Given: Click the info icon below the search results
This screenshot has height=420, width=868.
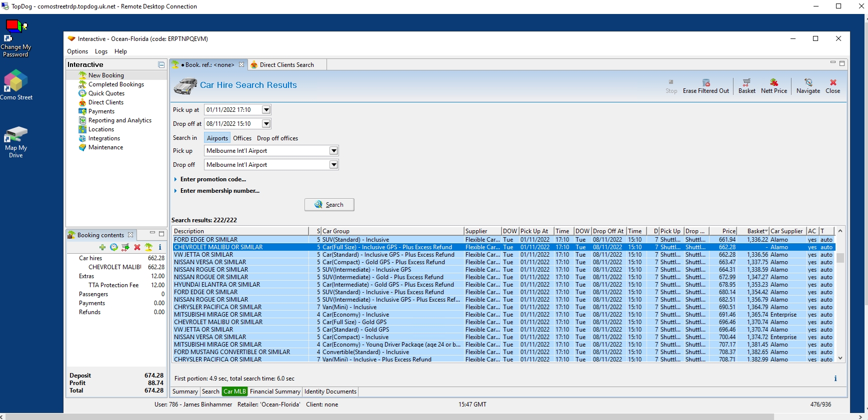Looking at the screenshot, I should 835,379.
